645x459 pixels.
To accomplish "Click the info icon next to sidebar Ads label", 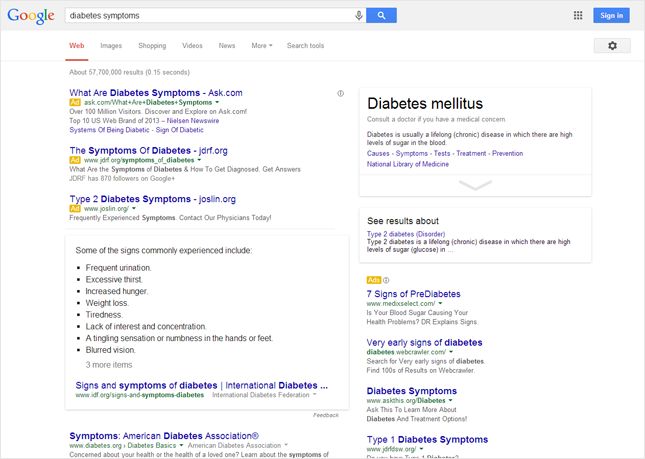I will tap(386, 280).
